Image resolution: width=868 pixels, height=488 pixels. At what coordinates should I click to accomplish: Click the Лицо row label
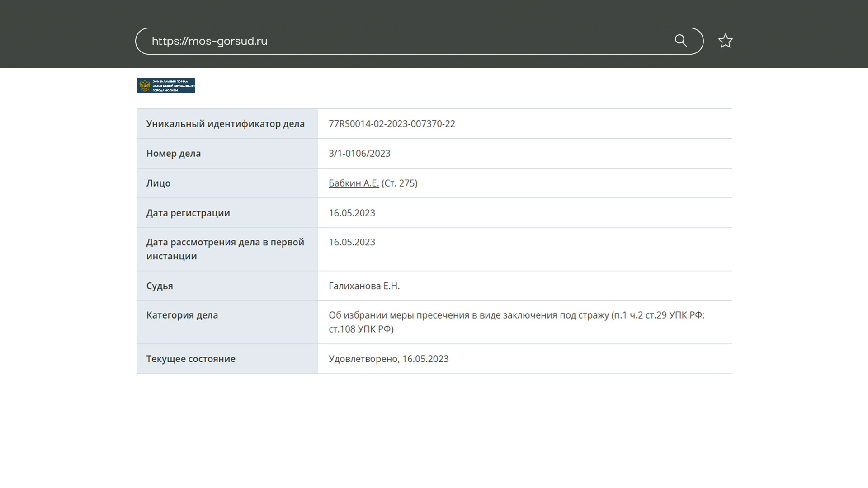(158, 183)
